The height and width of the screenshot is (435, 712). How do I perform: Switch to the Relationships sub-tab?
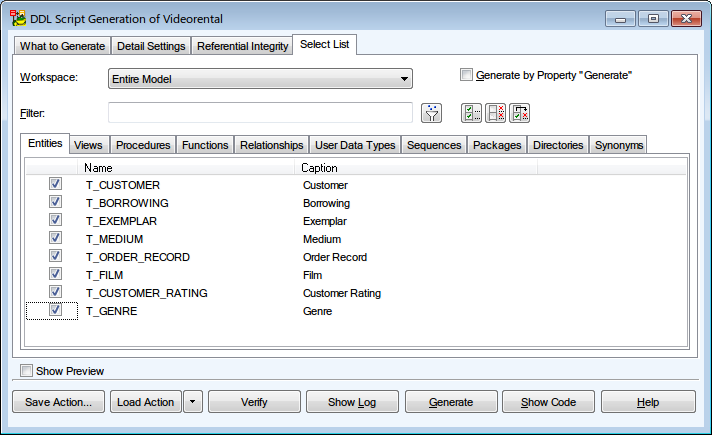(272, 145)
